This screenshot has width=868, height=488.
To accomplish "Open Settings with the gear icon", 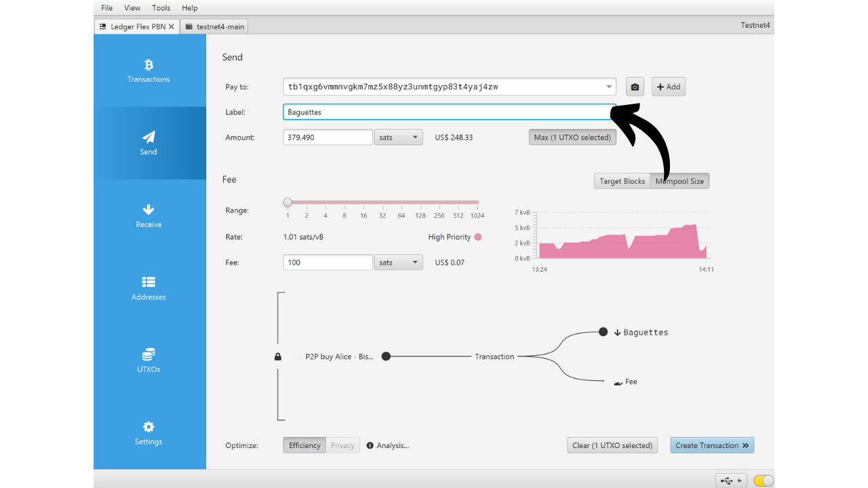I will click(x=149, y=427).
